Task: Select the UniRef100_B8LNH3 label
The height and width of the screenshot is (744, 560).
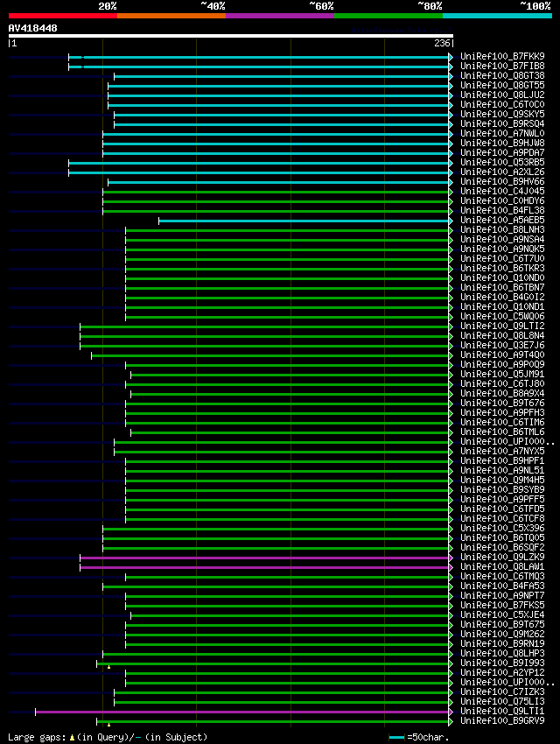Action: click(x=502, y=229)
